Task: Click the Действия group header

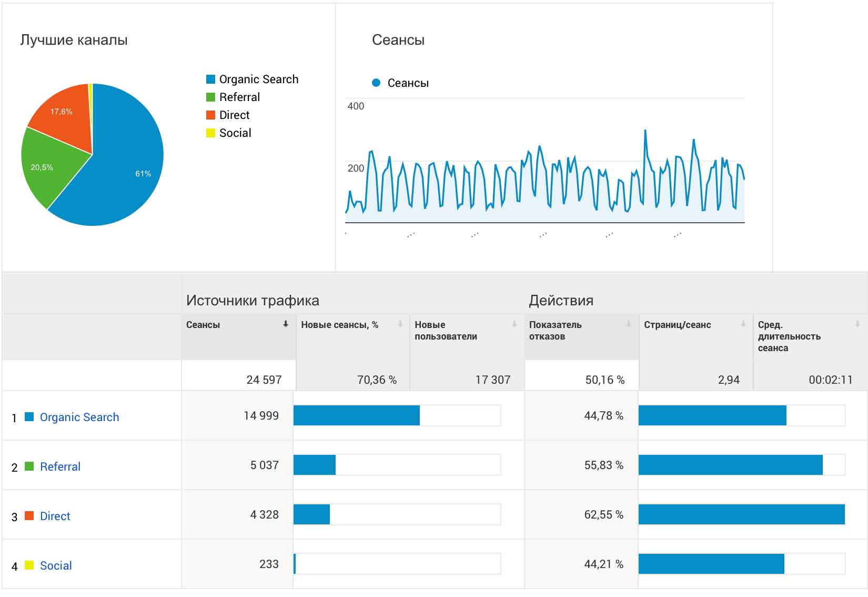Action: click(x=561, y=301)
